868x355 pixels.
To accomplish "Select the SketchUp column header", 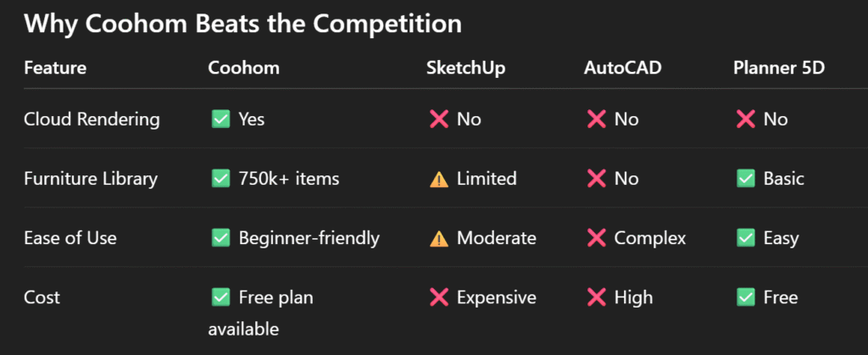I will coord(465,68).
